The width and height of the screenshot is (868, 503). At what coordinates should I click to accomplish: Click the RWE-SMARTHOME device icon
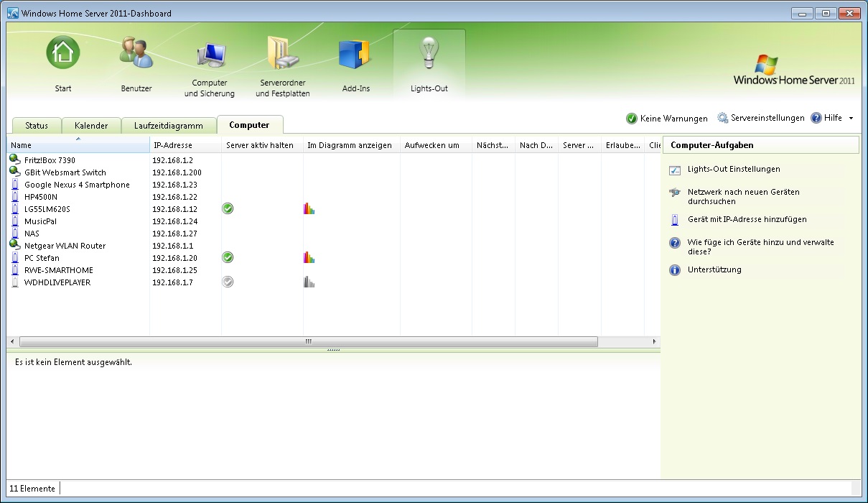point(15,269)
